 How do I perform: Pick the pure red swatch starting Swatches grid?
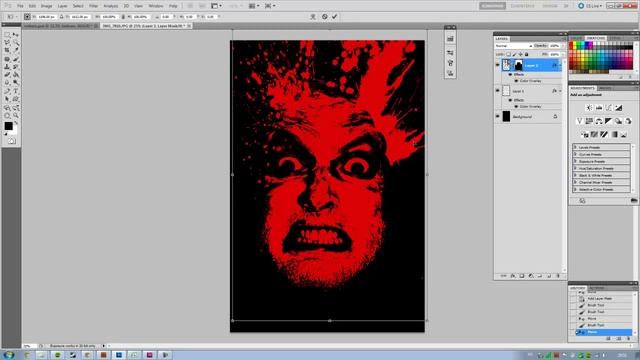click(571, 43)
